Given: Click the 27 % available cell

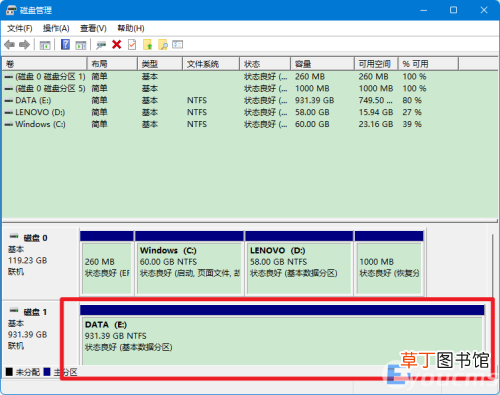Looking at the screenshot, I should pyautogui.click(x=412, y=112).
